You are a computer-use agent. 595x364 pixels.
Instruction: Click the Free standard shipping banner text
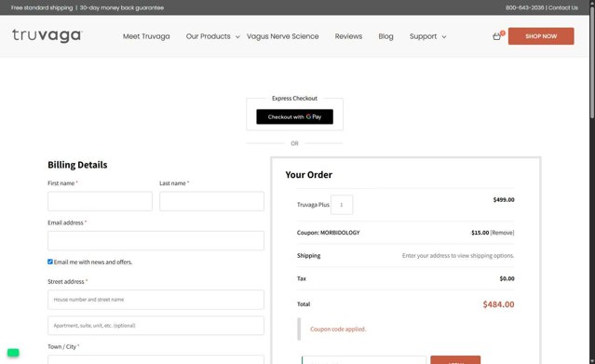click(42, 7)
